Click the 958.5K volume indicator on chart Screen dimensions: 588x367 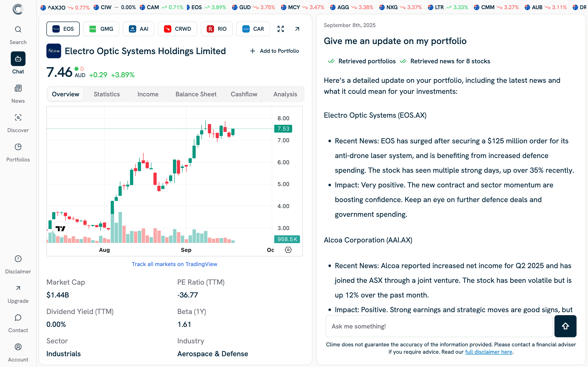point(287,239)
